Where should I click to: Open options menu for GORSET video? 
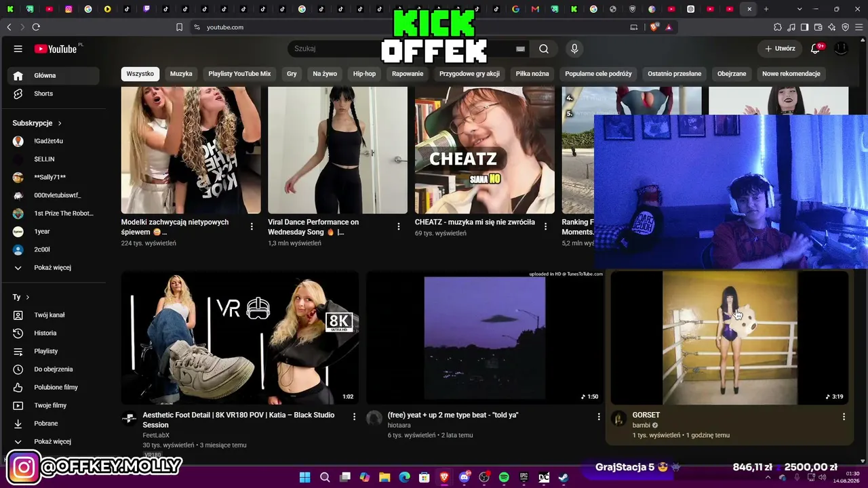click(x=844, y=416)
